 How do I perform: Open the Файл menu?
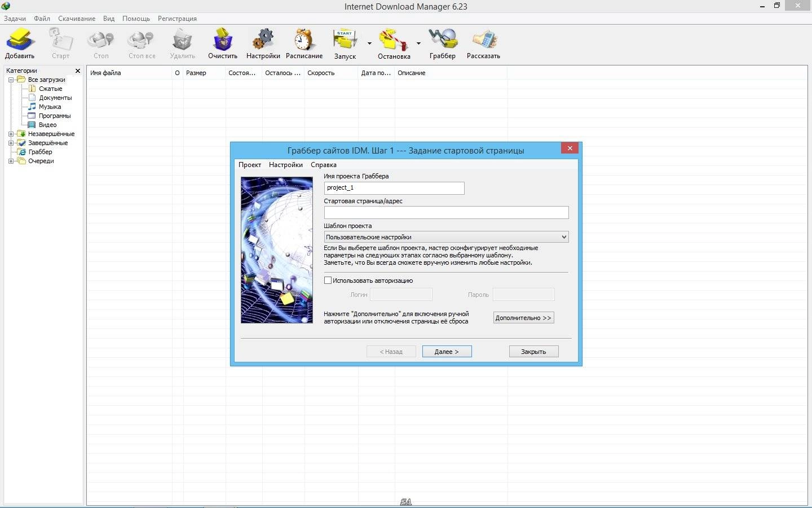(42, 19)
